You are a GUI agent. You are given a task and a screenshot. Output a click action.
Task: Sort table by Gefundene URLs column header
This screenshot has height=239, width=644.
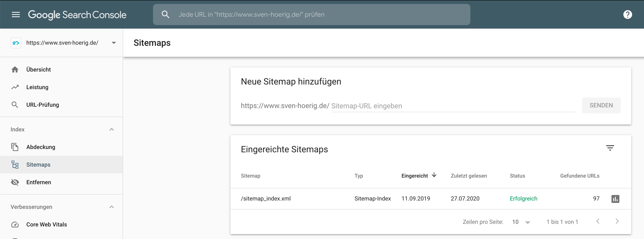(x=580, y=176)
